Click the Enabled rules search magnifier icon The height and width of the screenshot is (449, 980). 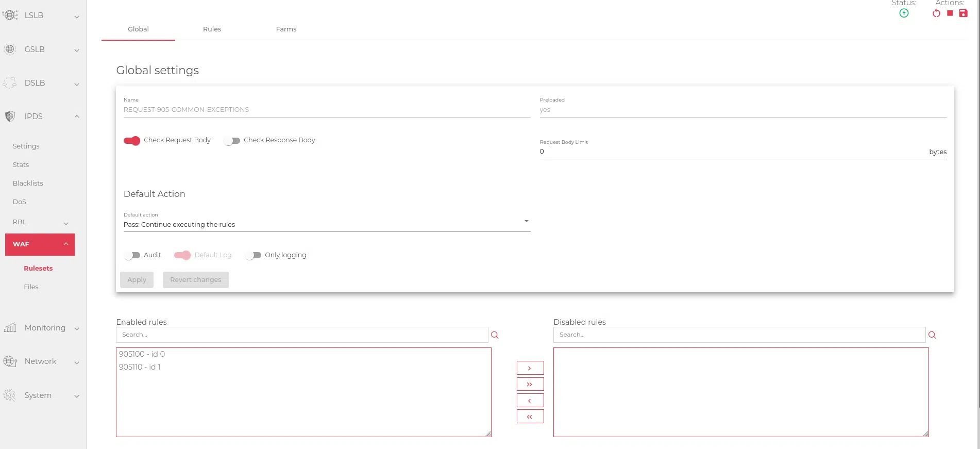[495, 335]
